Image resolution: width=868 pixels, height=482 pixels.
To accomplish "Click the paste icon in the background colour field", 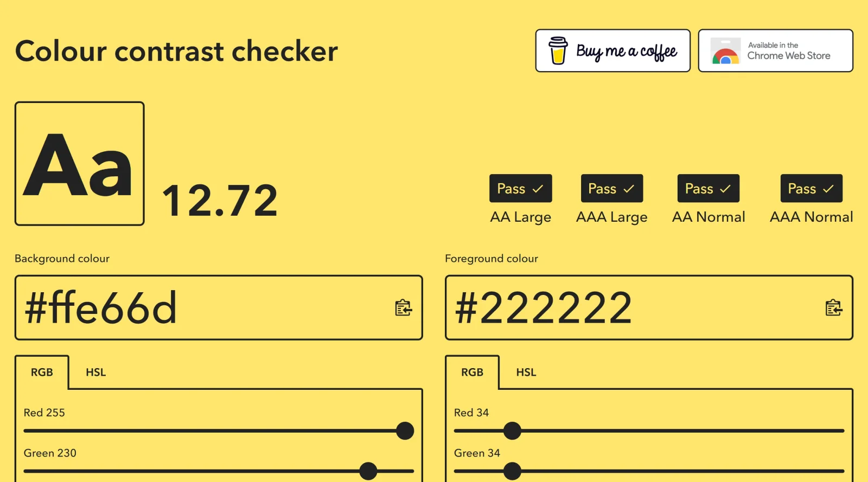I will click(404, 308).
